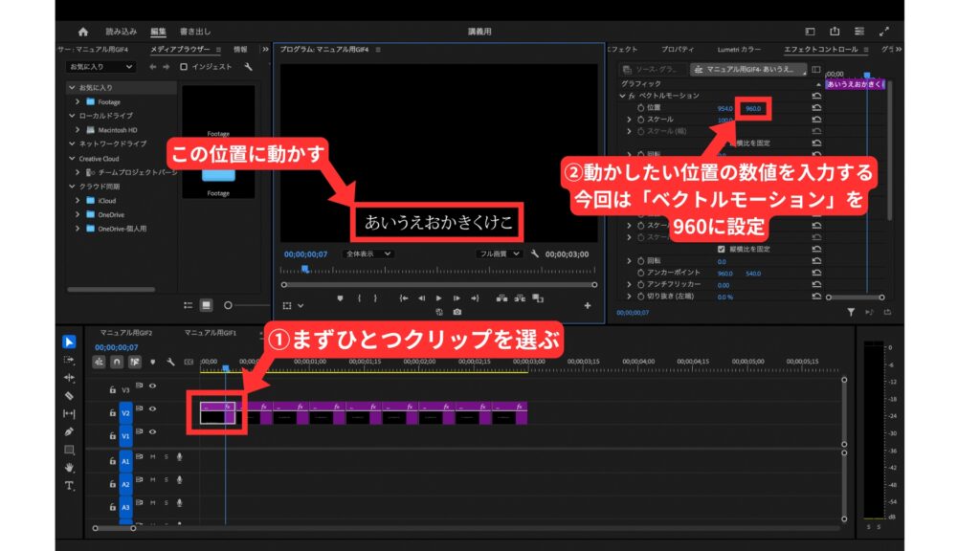Select the Selection tool in the toolbar

tap(69, 342)
